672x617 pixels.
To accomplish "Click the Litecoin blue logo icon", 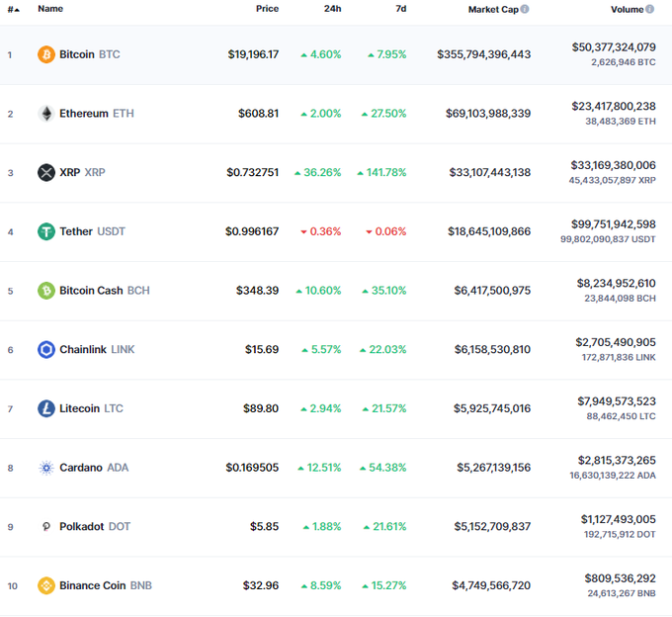I will pos(46,408).
